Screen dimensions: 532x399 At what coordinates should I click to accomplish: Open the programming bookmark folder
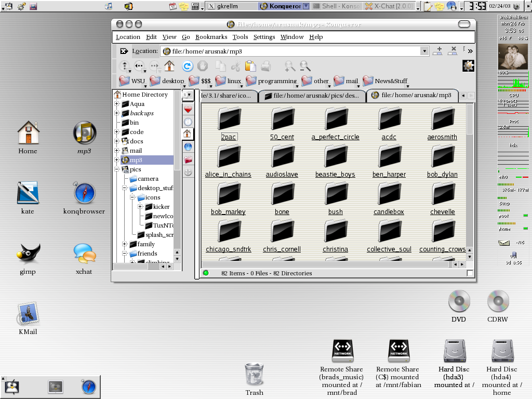[271, 81]
